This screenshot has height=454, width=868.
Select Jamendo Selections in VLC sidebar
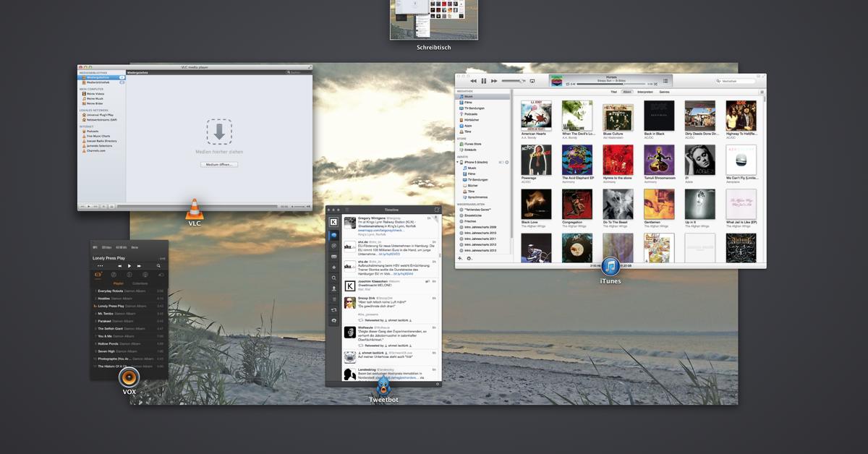tap(98, 145)
